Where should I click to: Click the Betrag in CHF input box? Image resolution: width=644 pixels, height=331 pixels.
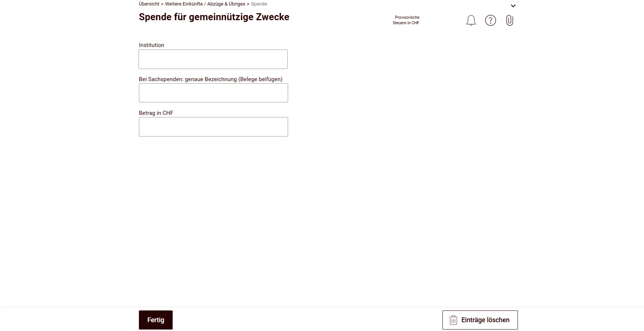tap(213, 127)
